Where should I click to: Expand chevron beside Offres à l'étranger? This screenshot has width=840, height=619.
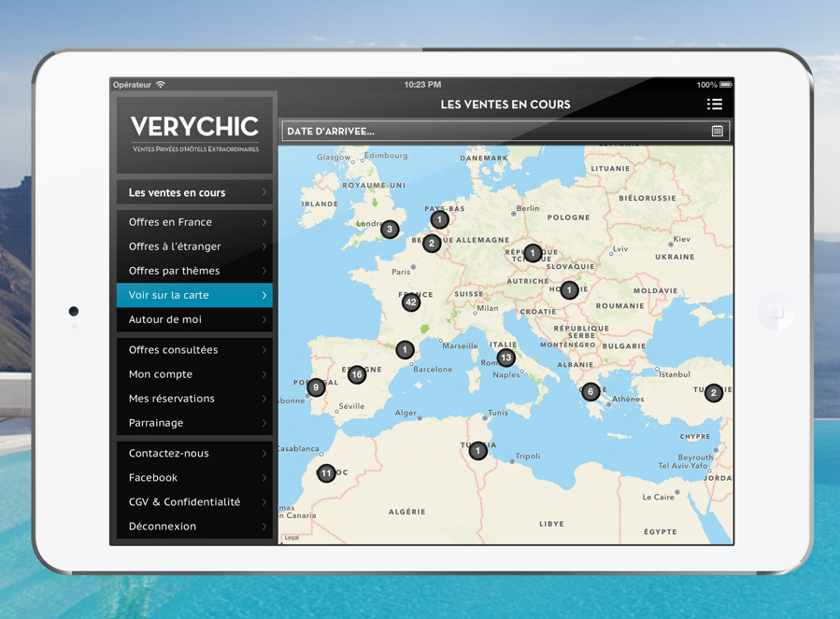264,246
